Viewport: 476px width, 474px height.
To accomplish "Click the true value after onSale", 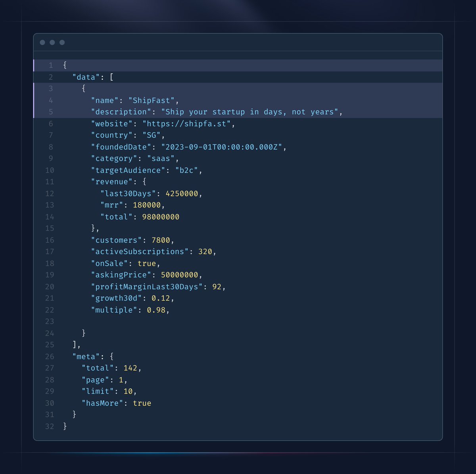I will (x=147, y=263).
